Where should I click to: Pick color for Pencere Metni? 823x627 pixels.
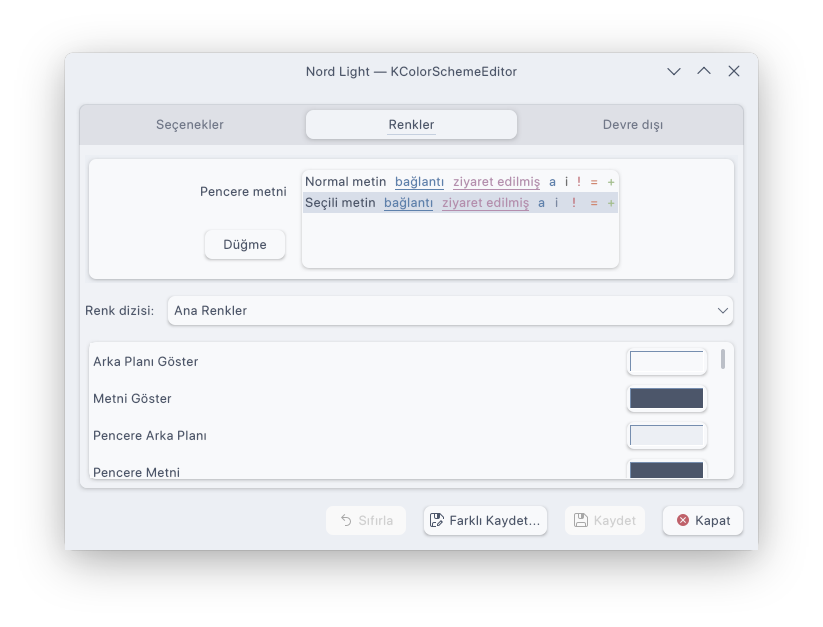coord(667,469)
